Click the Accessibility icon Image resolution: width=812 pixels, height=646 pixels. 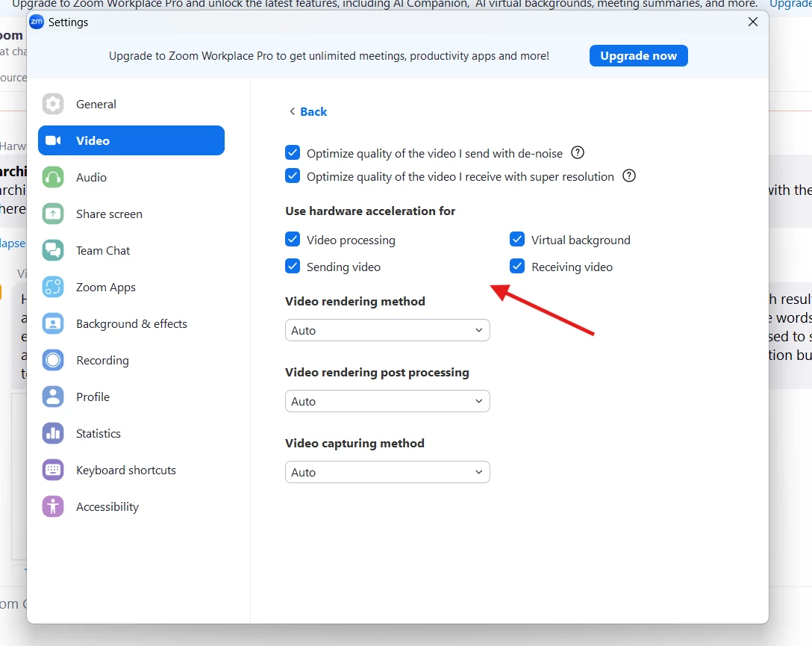[x=53, y=506]
